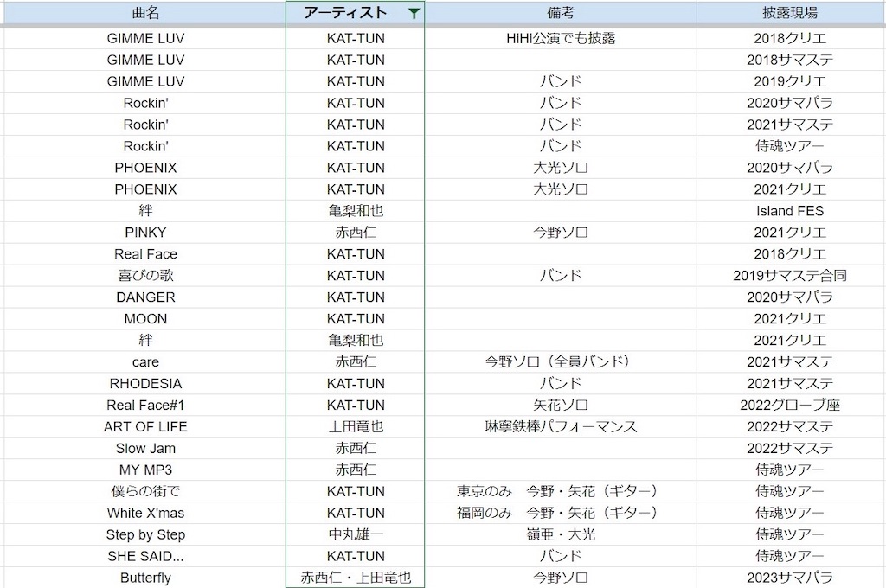Click the Step by Step cell
The image size is (886, 588).
[x=145, y=534]
